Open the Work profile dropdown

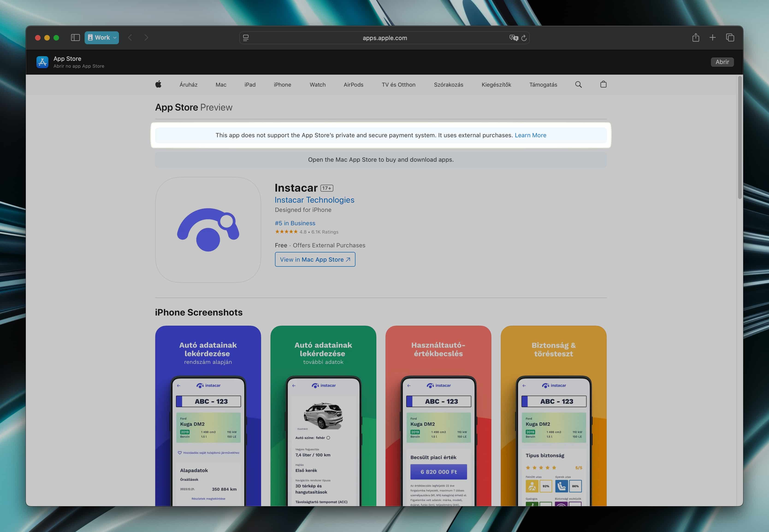(x=102, y=38)
